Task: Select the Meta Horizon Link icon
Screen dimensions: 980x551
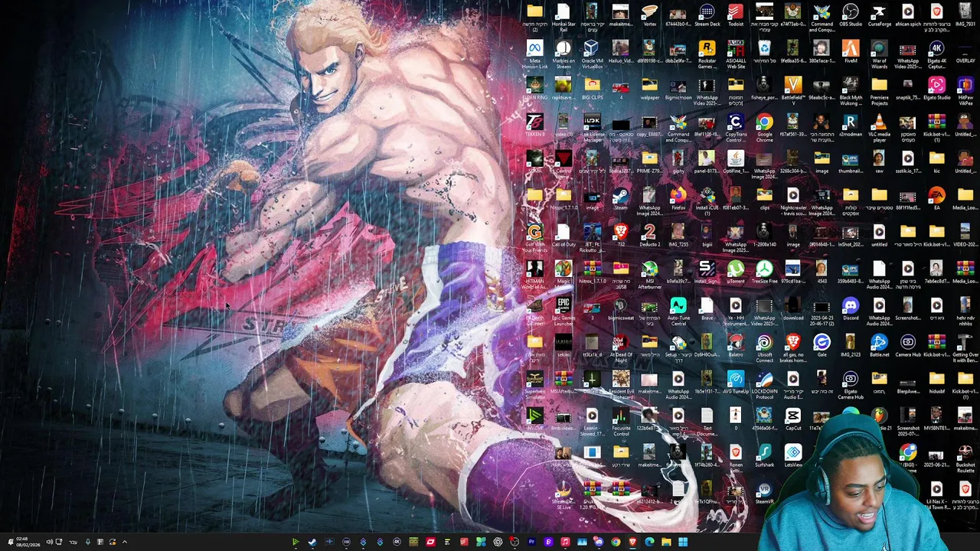Action: pyautogui.click(x=534, y=54)
